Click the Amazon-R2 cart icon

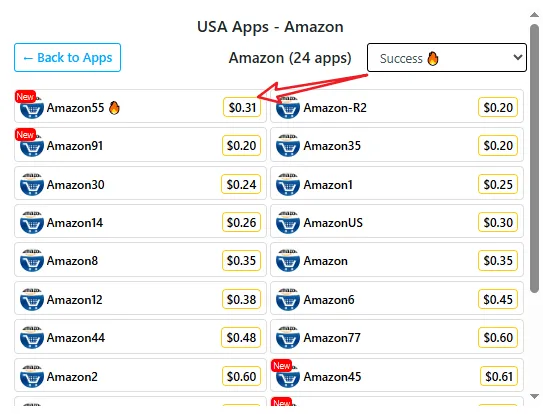tap(288, 107)
